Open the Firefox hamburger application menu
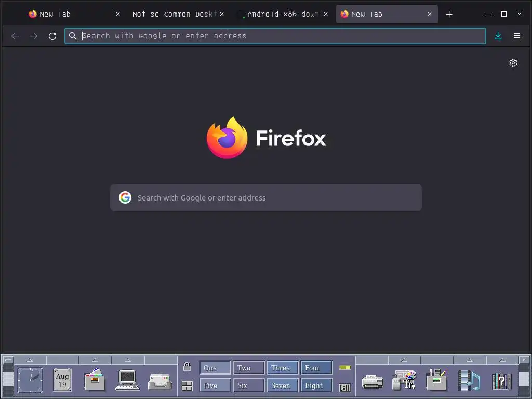532x399 pixels. pos(517,36)
